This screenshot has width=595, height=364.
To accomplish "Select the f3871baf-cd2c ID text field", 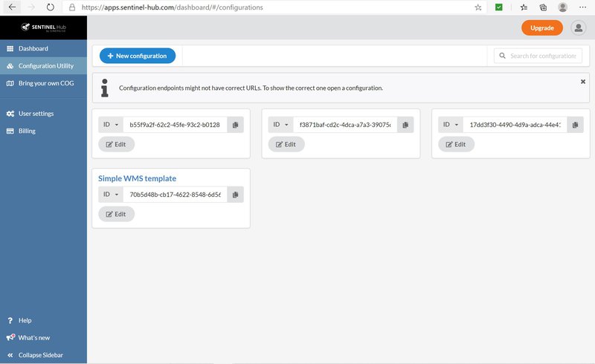I will click(345, 125).
